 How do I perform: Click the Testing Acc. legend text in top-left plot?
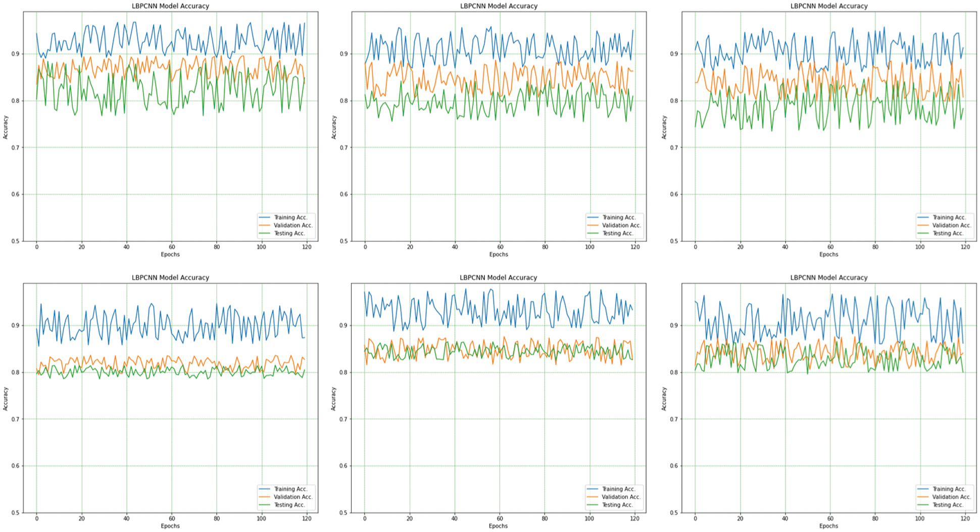coord(289,233)
